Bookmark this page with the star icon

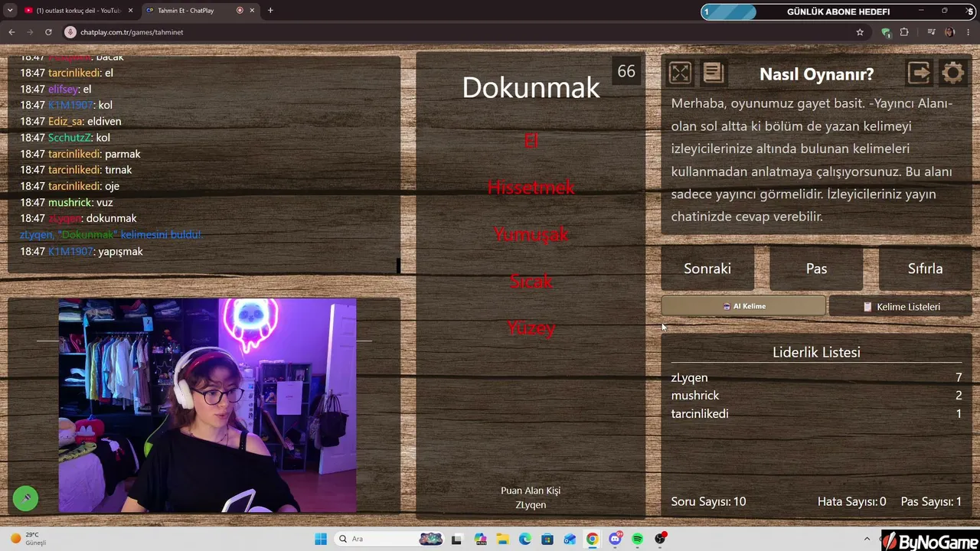coord(860,32)
